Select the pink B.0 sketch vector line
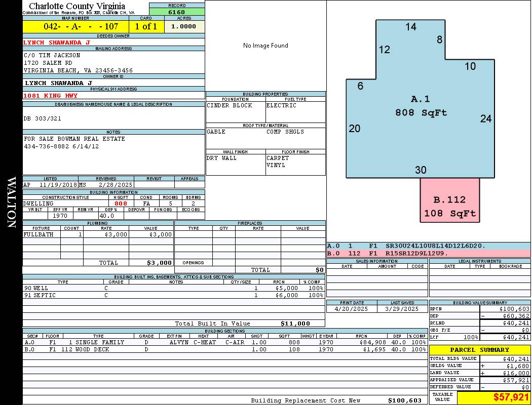This screenshot has height=405, width=532. (429, 254)
